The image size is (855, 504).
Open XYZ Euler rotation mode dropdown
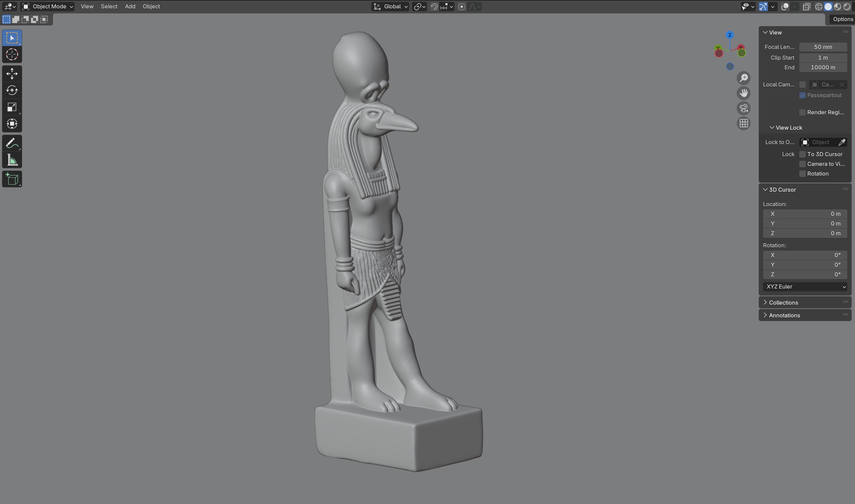[805, 287]
